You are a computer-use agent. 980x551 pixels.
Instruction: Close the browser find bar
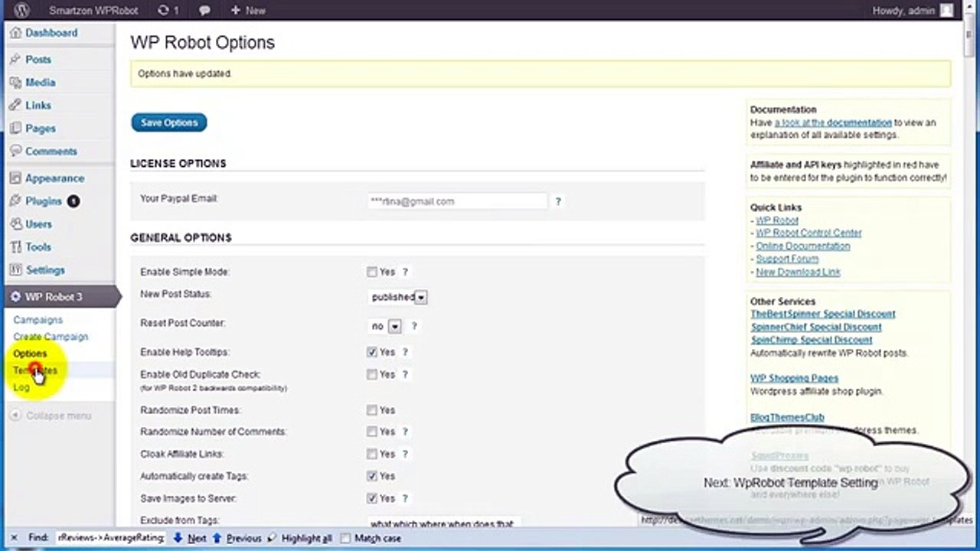(15, 538)
